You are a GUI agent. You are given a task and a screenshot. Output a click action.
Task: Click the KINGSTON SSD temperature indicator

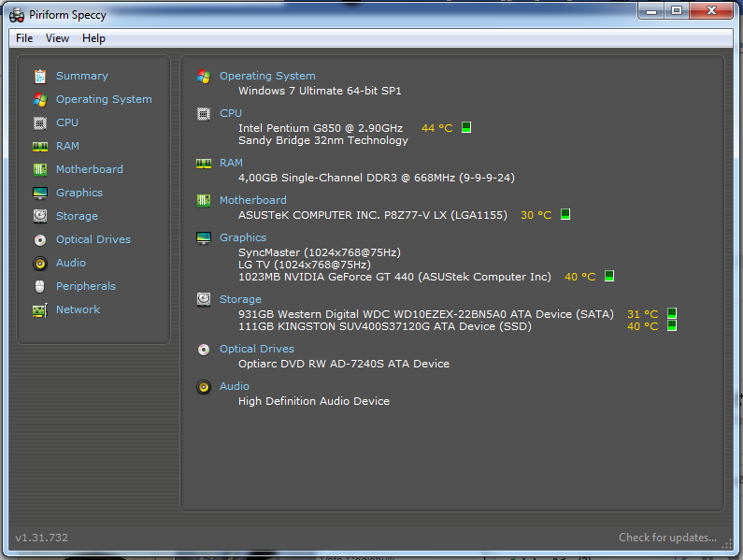tap(672, 325)
